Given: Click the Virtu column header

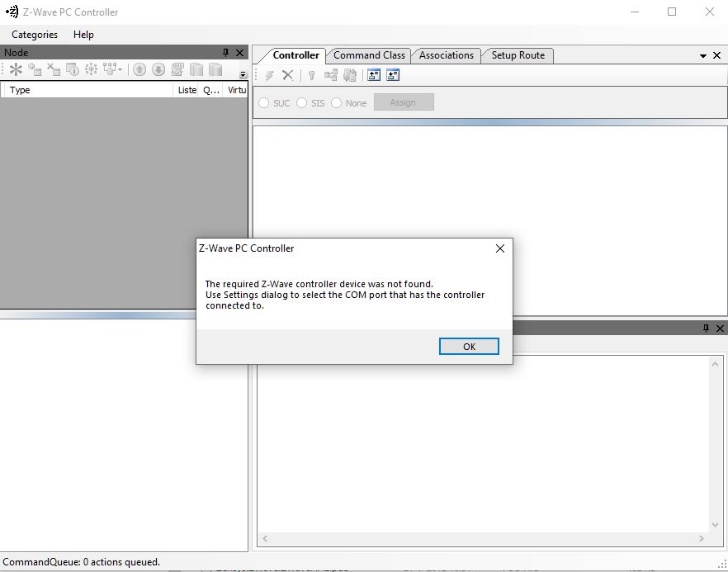Looking at the screenshot, I should [x=236, y=90].
